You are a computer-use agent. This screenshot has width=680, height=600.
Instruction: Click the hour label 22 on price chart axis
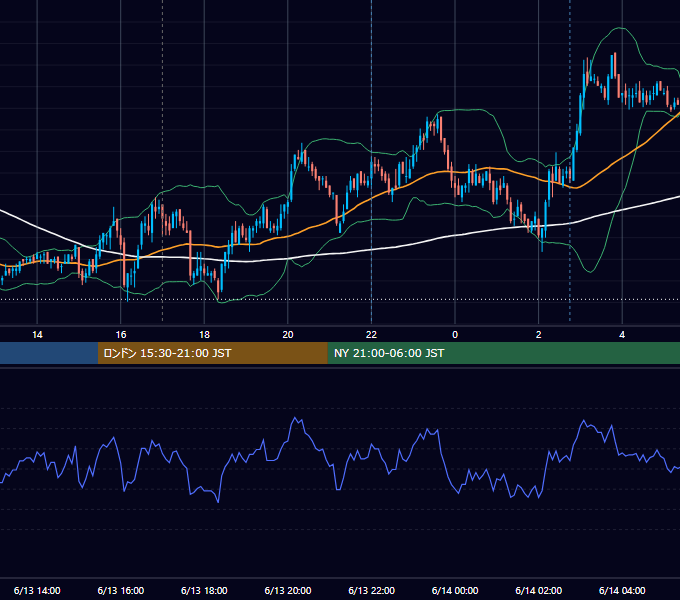point(372,335)
